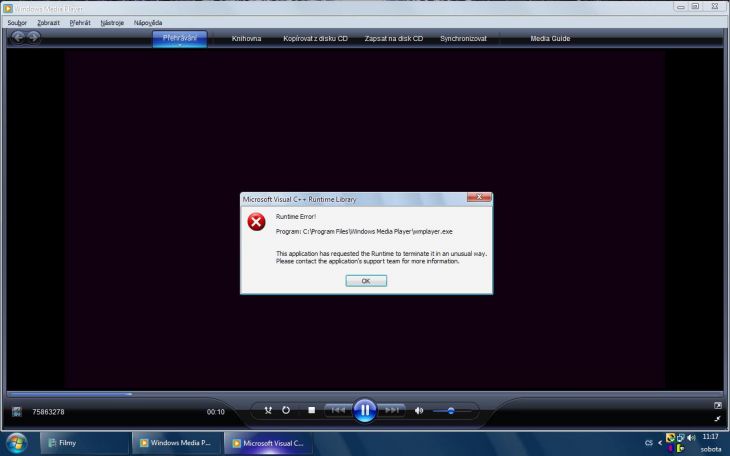
Task: Click the playback seek bar
Action: [x=365, y=394]
